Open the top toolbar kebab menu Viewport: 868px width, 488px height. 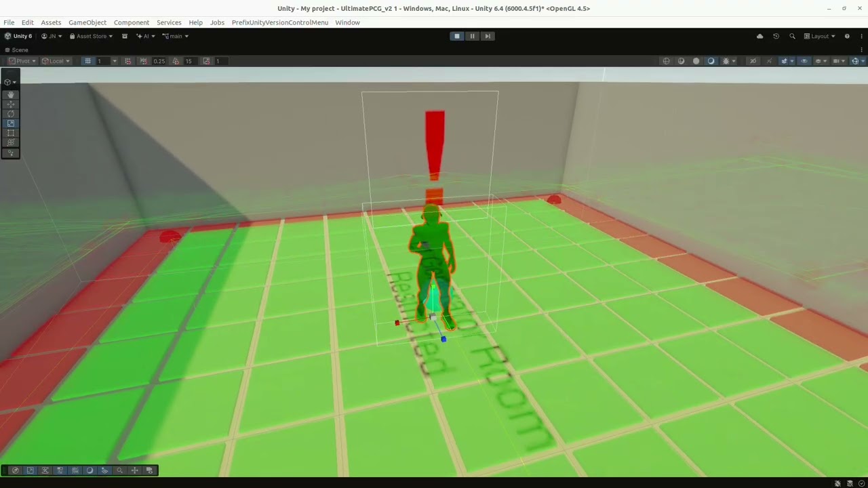coord(861,36)
